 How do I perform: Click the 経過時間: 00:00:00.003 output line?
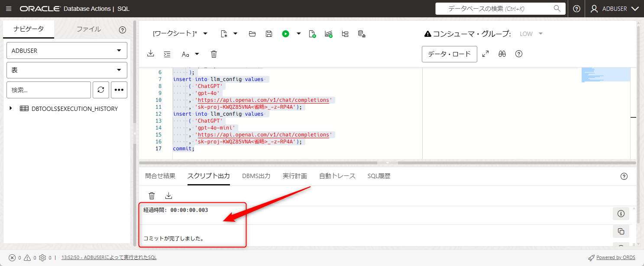tap(176, 210)
